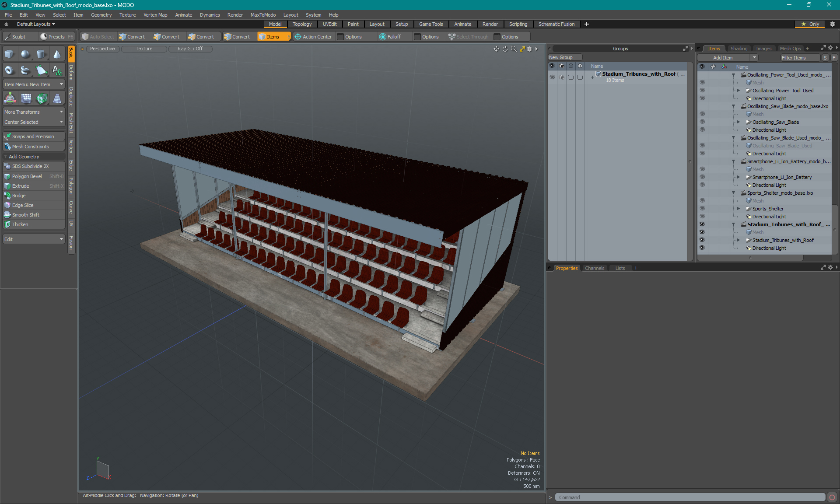
Task: Toggle visibility of Oscillating_Power_Tool_Used item
Action: point(702,91)
